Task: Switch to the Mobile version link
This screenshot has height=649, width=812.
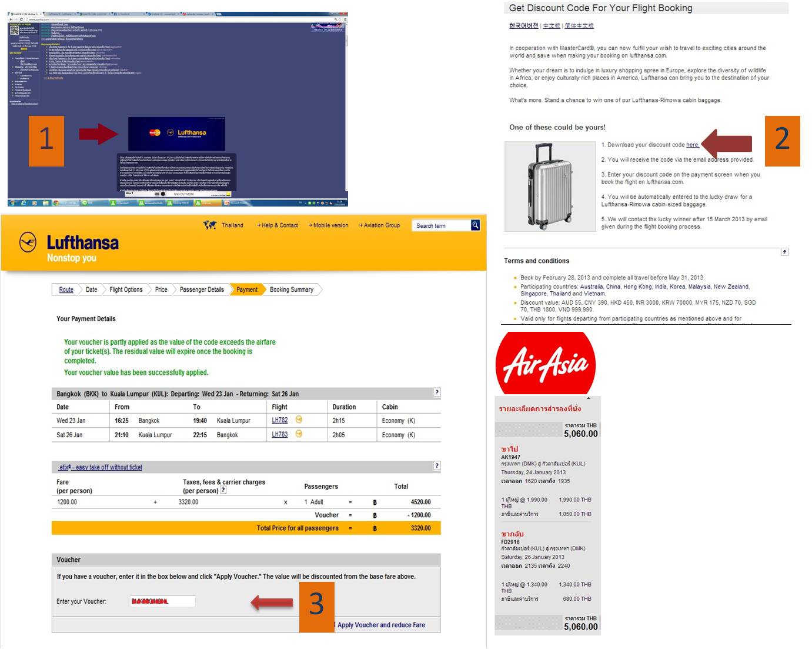Action: coord(329,225)
